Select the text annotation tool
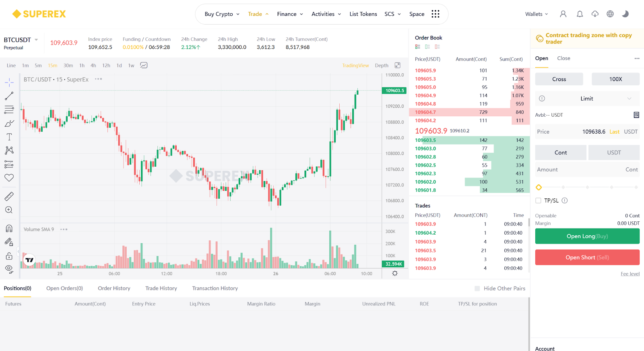The width and height of the screenshot is (644, 351). click(9, 137)
